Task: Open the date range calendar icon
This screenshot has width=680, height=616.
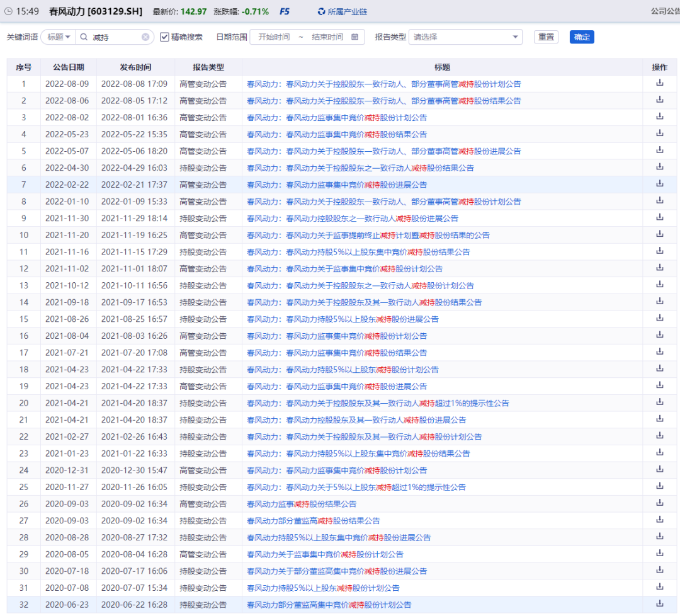Action: 354,37
